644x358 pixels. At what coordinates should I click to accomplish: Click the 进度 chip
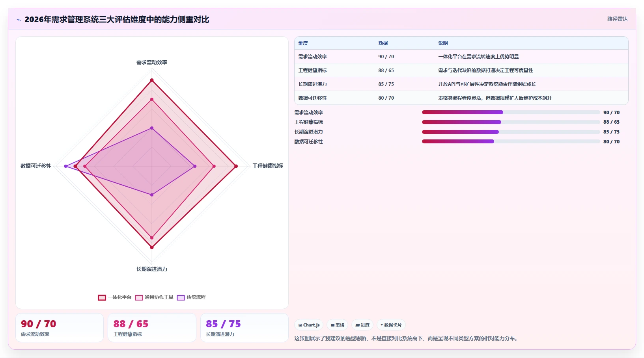pyautogui.click(x=362, y=325)
